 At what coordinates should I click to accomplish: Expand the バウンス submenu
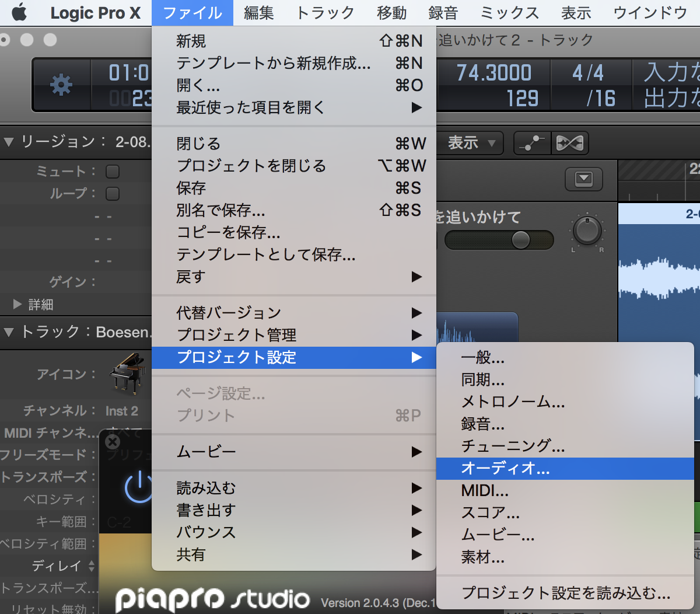click(x=294, y=532)
